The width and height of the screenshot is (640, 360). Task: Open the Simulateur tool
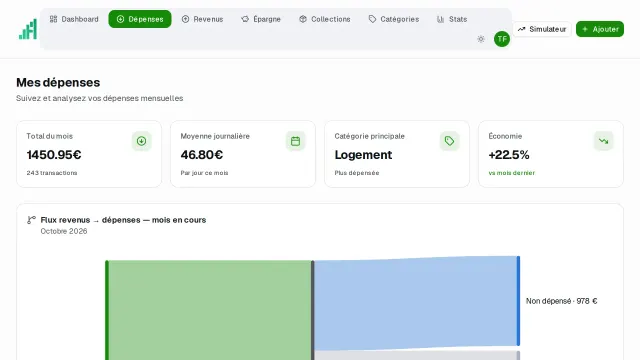click(x=542, y=29)
